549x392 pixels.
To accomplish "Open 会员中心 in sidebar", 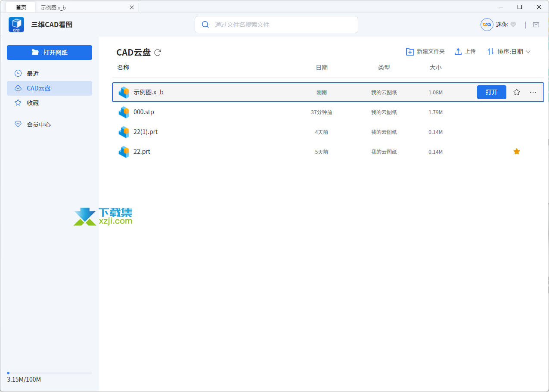I will coord(50,124).
